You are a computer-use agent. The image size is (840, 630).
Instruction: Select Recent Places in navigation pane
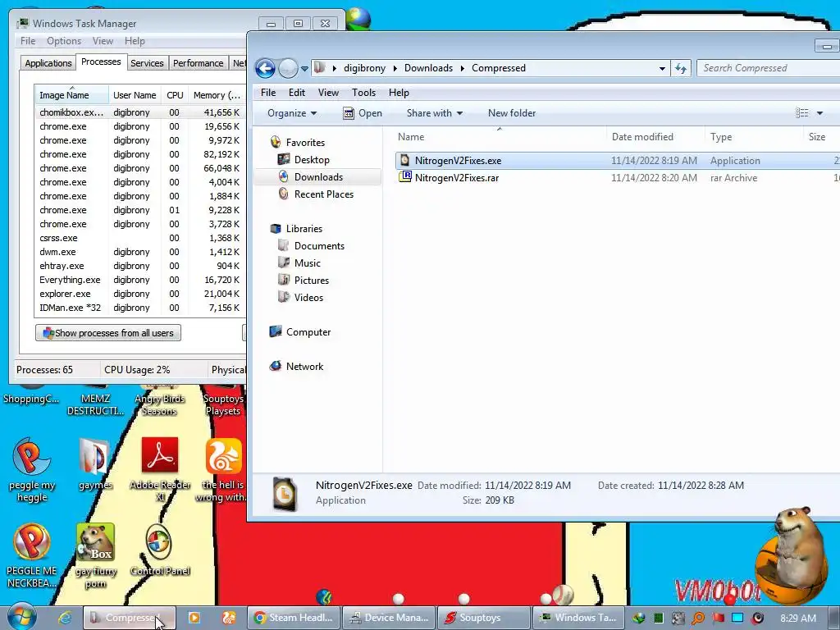click(x=323, y=194)
